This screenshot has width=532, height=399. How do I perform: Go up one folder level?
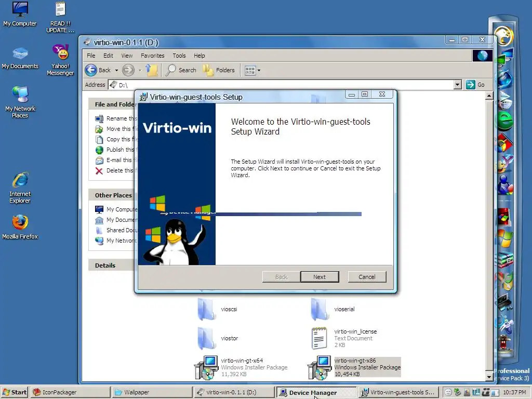pos(152,70)
